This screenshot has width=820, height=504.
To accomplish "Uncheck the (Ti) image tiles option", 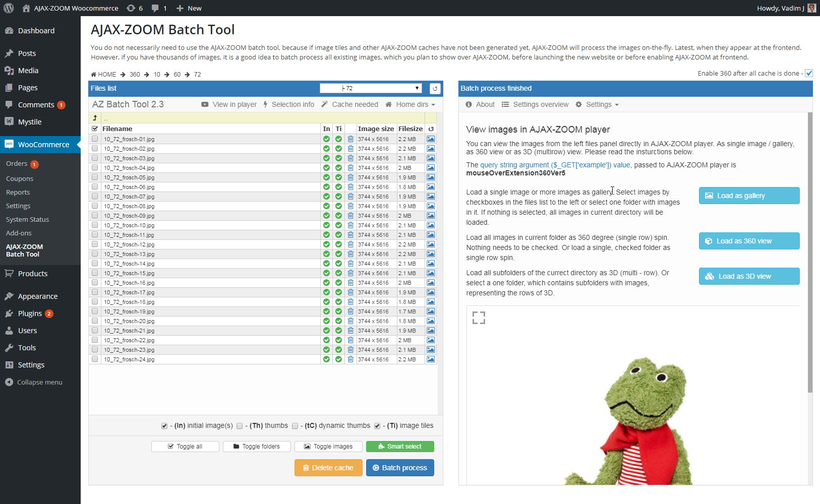I will click(x=377, y=426).
